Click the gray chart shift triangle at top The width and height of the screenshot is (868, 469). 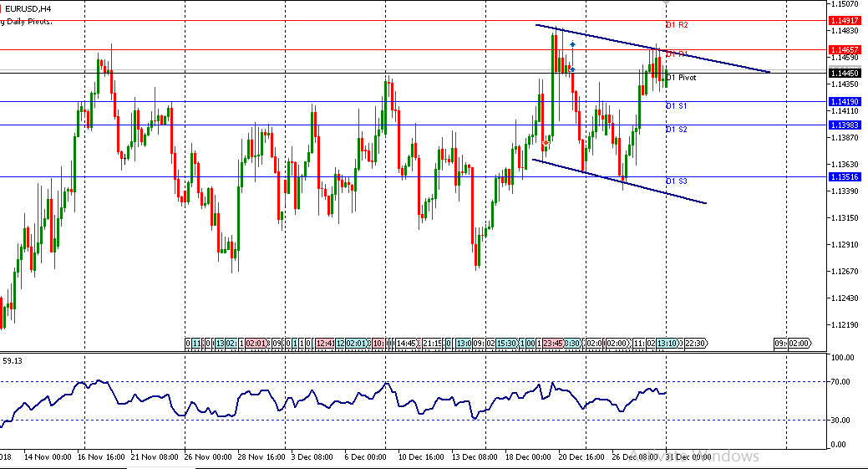click(666, 5)
